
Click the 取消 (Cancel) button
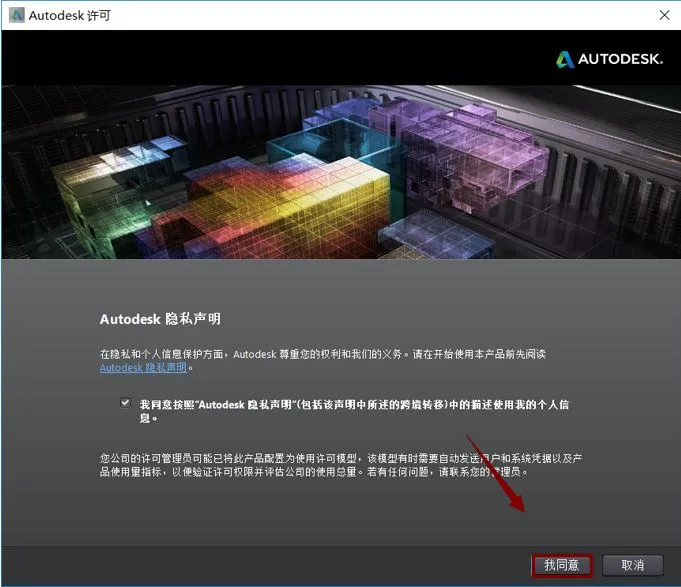tap(632, 565)
